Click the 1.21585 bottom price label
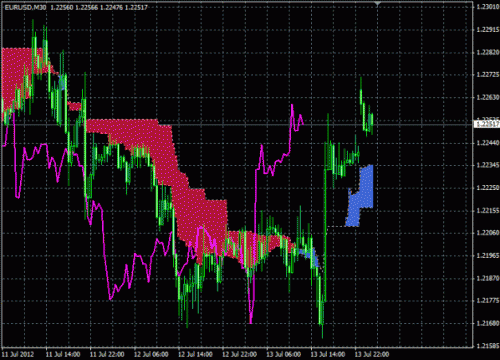The image size is (500, 360). (488, 346)
